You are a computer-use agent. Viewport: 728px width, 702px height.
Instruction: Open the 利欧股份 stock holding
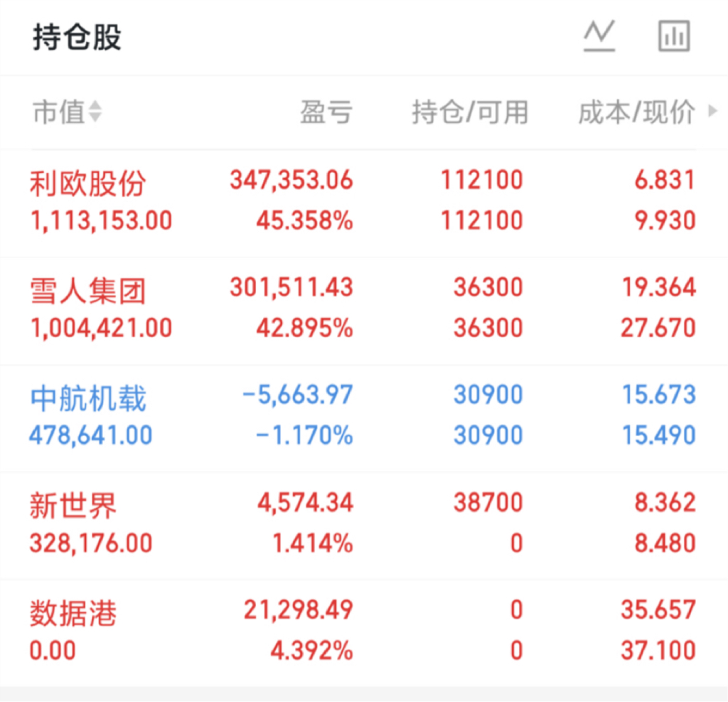point(88,184)
